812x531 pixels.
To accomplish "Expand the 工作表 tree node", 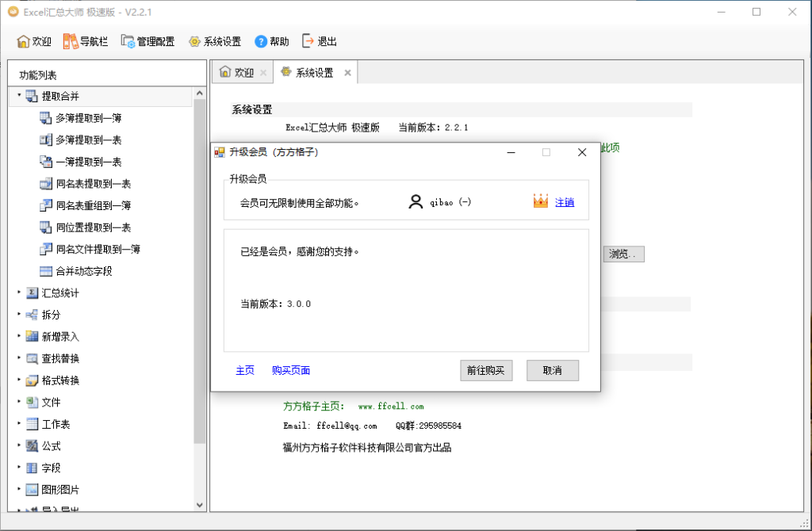I will 19,423.
